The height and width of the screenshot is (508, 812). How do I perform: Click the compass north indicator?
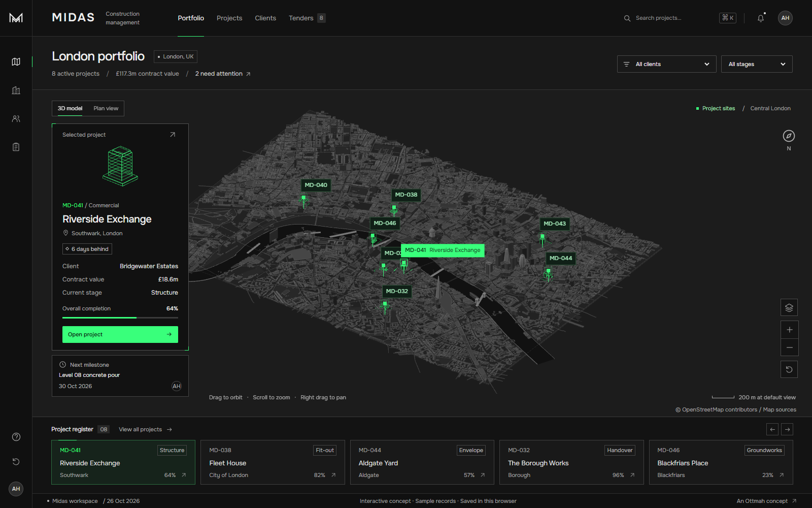click(x=789, y=136)
